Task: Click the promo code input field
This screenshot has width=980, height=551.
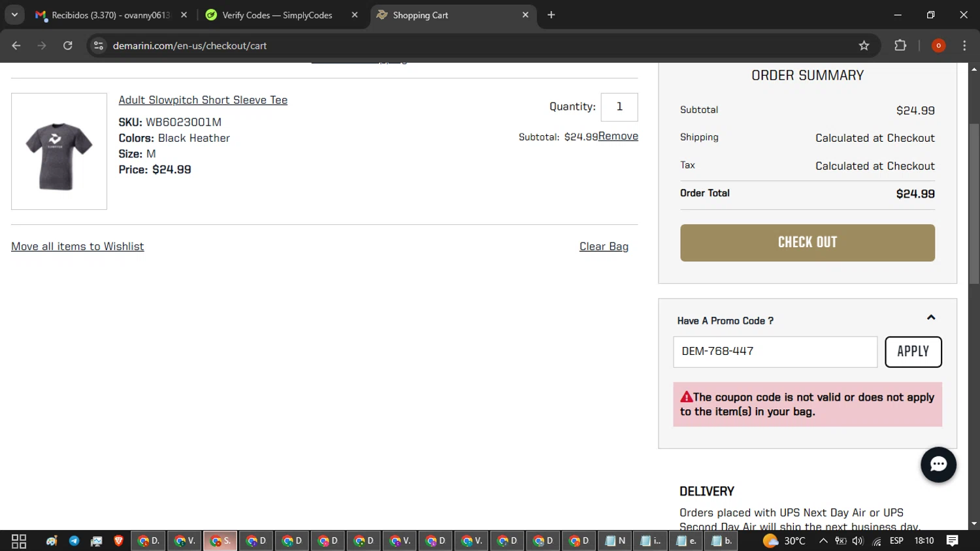Action: tap(776, 352)
